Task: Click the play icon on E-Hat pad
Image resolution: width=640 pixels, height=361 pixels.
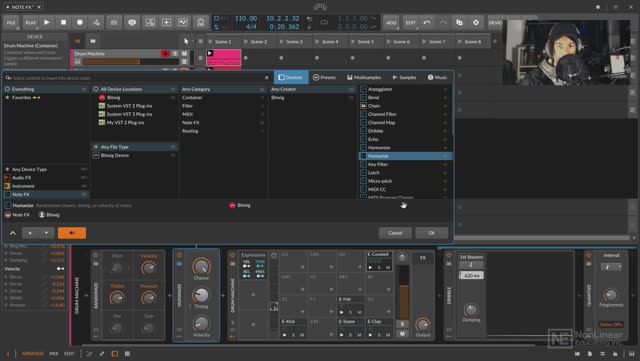Action: click(342, 312)
